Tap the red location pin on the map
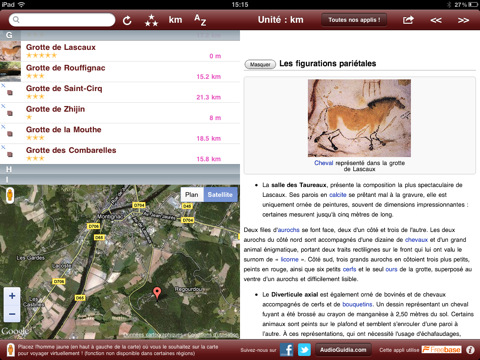This screenshot has height=360, width=480. [157, 293]
